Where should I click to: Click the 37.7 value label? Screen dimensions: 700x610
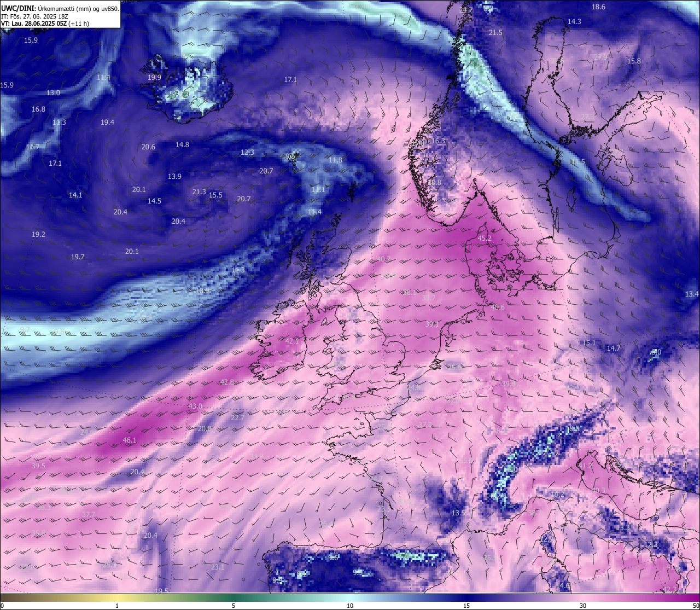pyautogui.click(x=89, y=514)
